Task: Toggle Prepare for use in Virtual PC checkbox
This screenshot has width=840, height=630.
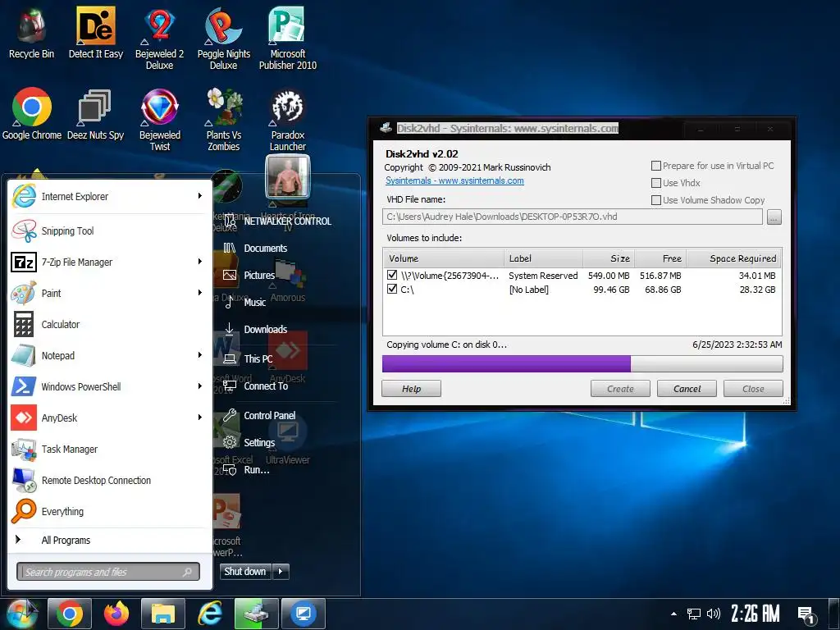Action: 655,166
